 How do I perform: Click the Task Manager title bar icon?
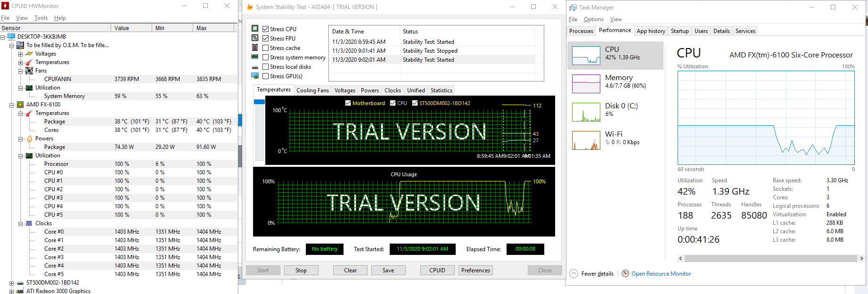click(x=573, y=8)
